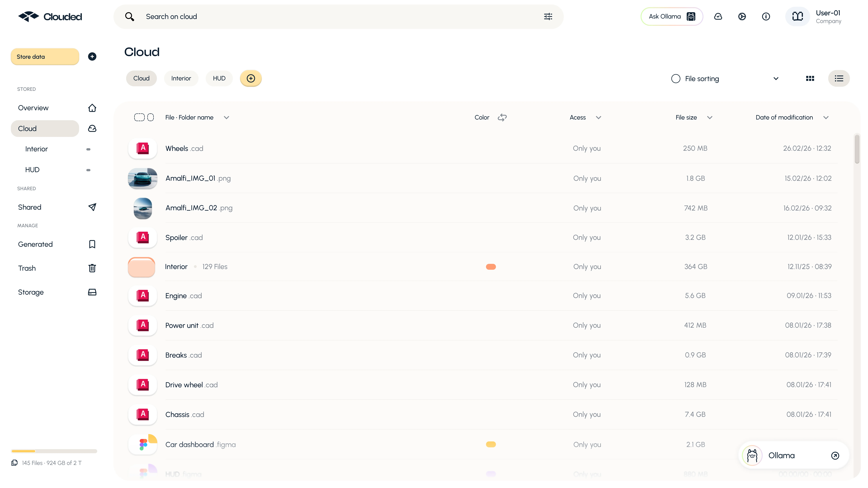Click the Clouded logo icon
The height and width of the screenshot is (488, 868).
pyautogui.click(x=29, y=16)
